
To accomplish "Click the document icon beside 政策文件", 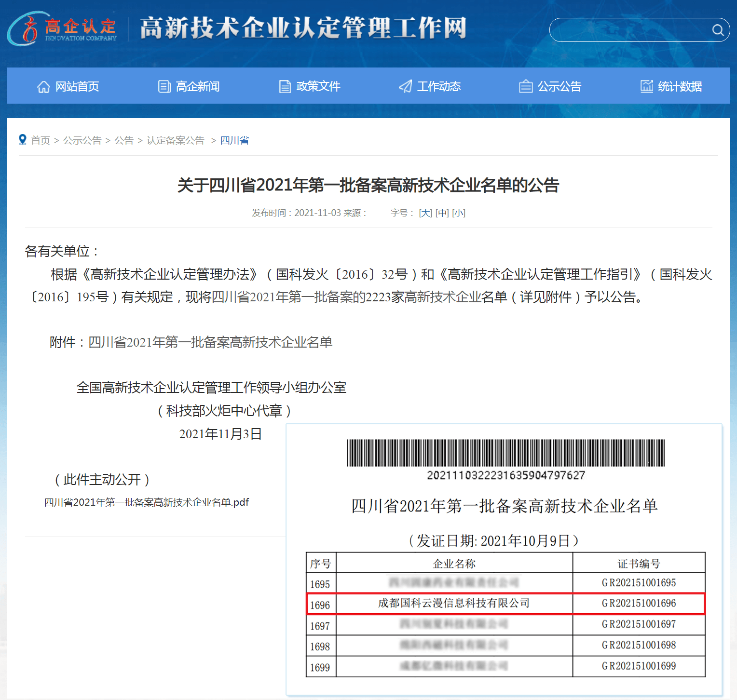I will point(285,87).
